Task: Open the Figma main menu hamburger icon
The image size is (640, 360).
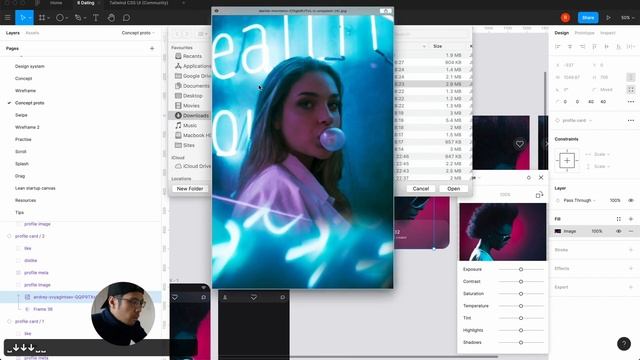Action: (7, 18)
